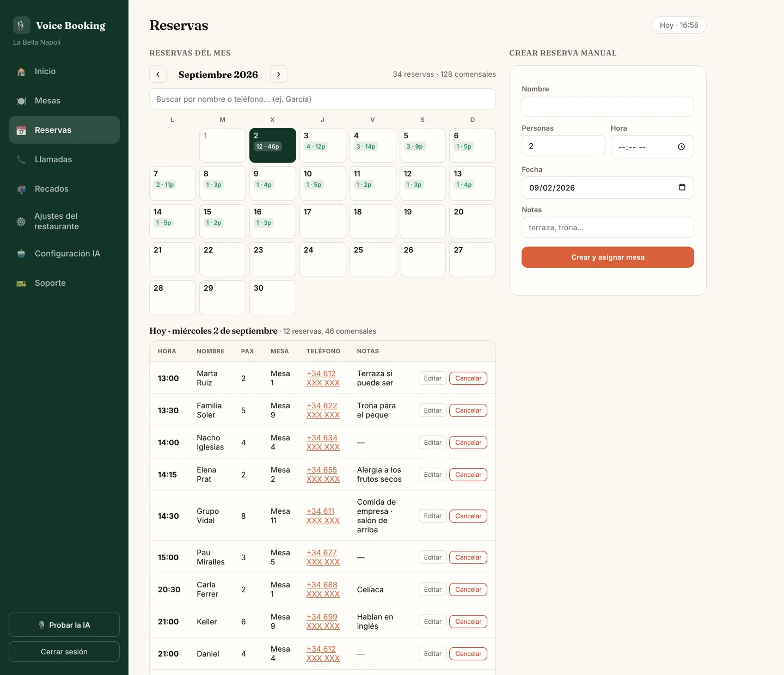Select September 16 in the calendar
This screenshot has width=784, height=675.
click(272, 222)
